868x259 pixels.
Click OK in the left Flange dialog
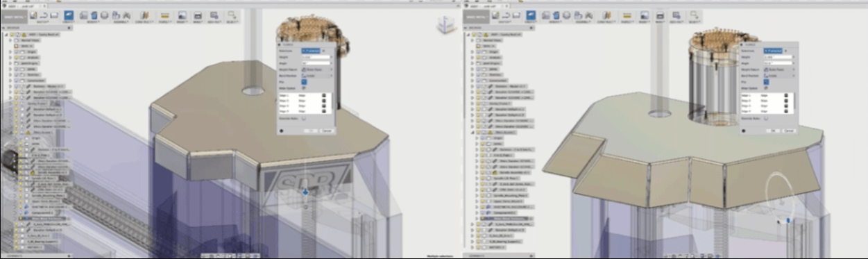[x=311, y=131]
